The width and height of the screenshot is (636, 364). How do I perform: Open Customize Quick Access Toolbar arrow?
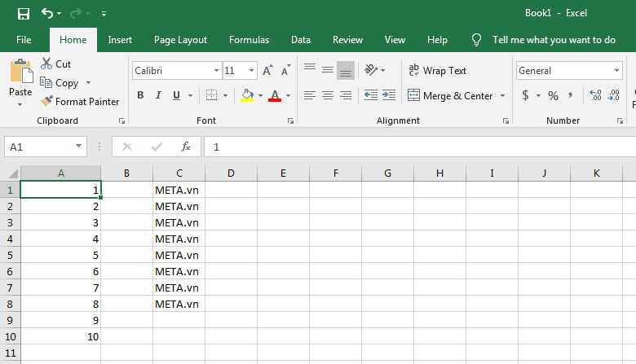coord(104,14)
